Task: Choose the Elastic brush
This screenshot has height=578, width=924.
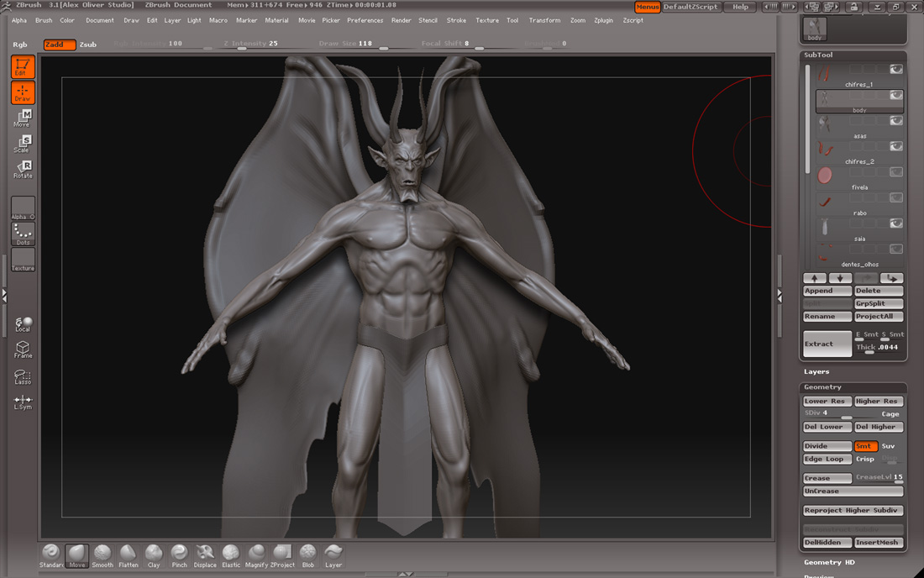Action: point(231,555)
